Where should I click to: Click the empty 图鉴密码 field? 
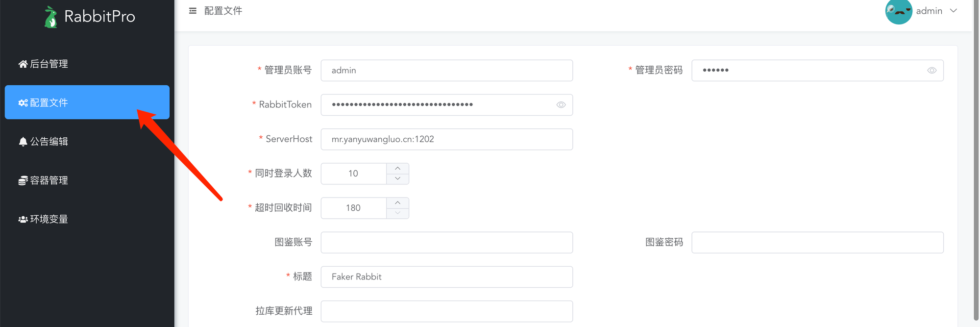click(817, 242)
